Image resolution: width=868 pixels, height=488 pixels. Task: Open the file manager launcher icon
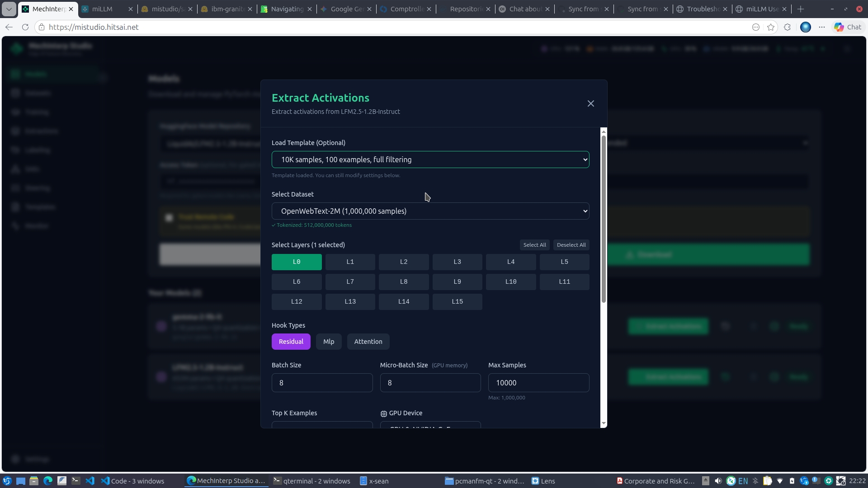(x=34, y=481)
